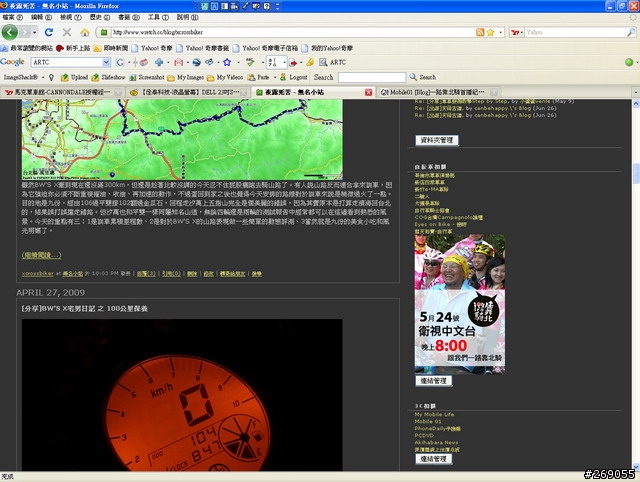Click the ImageShack Paste button
The width and height of the screenshot is (640, 482).
tap(258, 77)
